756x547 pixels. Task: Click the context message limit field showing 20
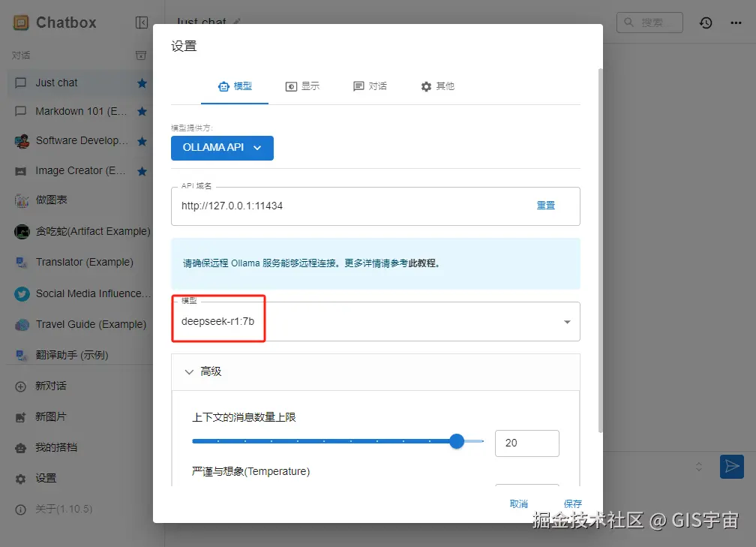pos(527,443)
